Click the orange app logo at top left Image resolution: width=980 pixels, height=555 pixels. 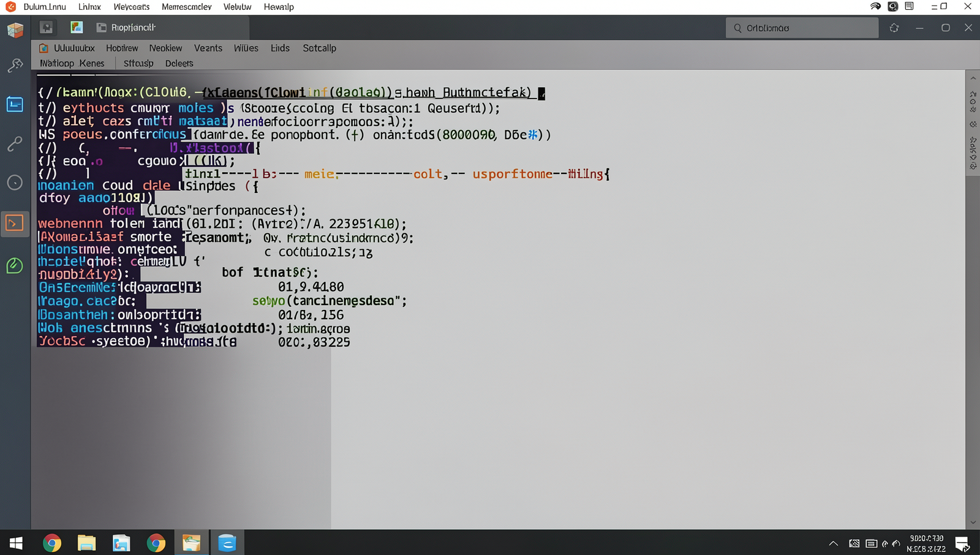pyautogui.click(x=10, y=7)
